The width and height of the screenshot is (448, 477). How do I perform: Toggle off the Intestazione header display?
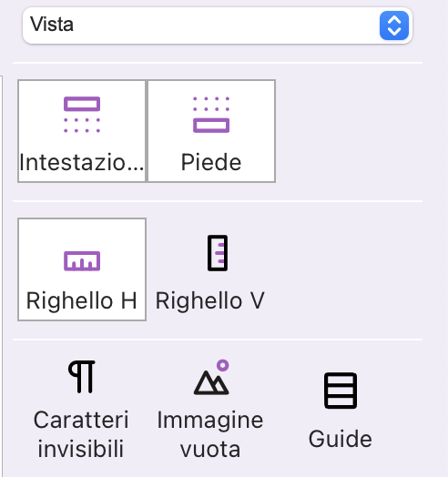click(82, 131)
